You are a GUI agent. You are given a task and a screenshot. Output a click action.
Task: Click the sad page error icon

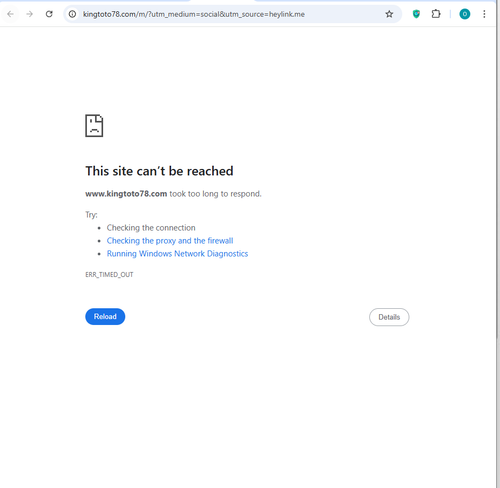pyautogui.click(x=94, y=126)
